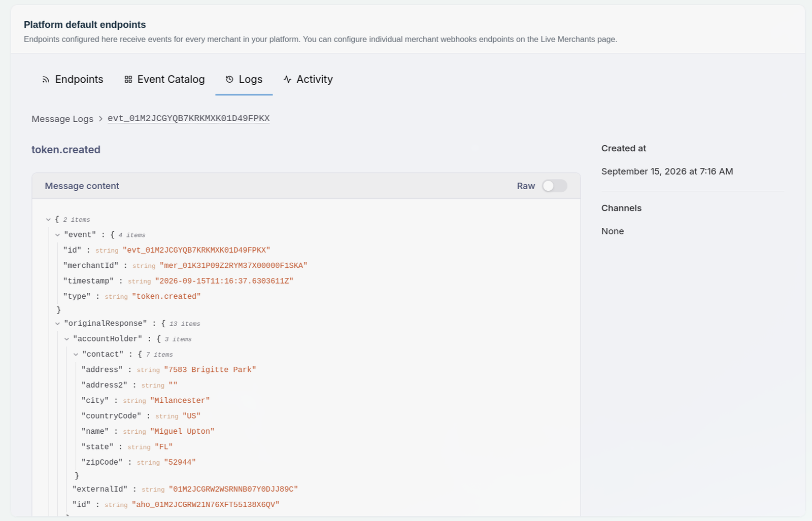Click the Logs history icon
812x521 pixels.
pos(229,80)
